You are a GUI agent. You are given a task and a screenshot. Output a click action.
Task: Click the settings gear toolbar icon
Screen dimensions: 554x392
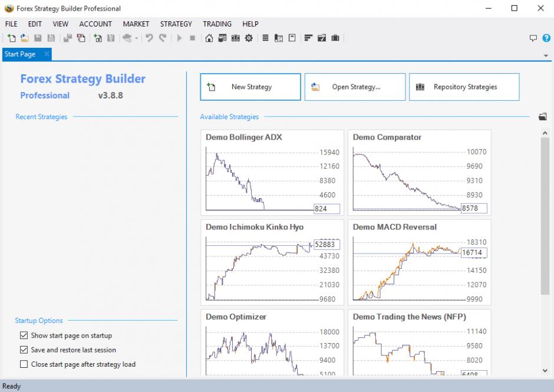(249, 38)
